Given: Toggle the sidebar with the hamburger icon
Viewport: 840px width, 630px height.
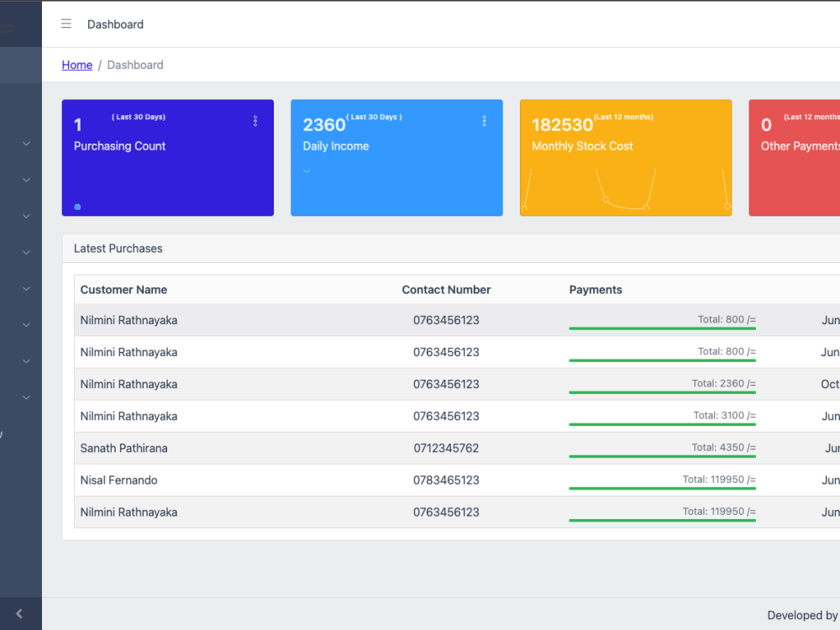Looking at the screenshot, I should tap(66, 24).
